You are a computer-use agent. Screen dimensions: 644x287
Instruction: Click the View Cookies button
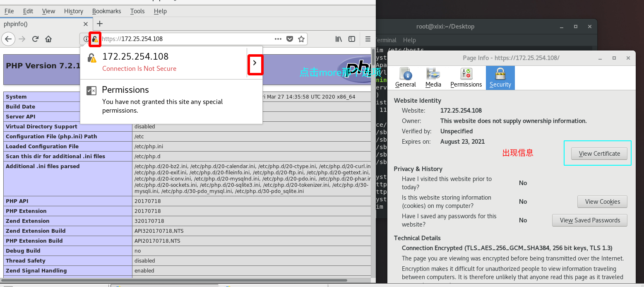click(x=602, y=202)
